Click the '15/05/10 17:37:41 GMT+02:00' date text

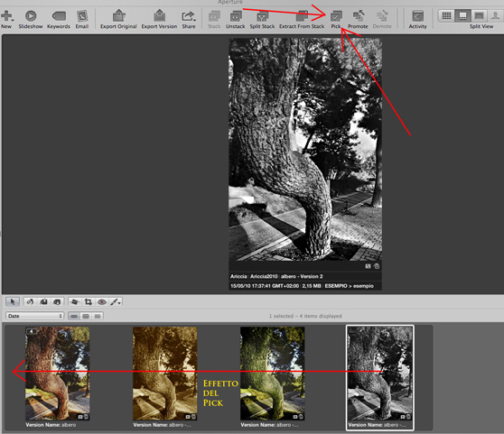tap(265, 286)
